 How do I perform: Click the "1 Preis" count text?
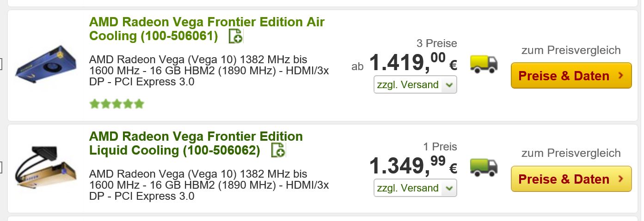440,147
